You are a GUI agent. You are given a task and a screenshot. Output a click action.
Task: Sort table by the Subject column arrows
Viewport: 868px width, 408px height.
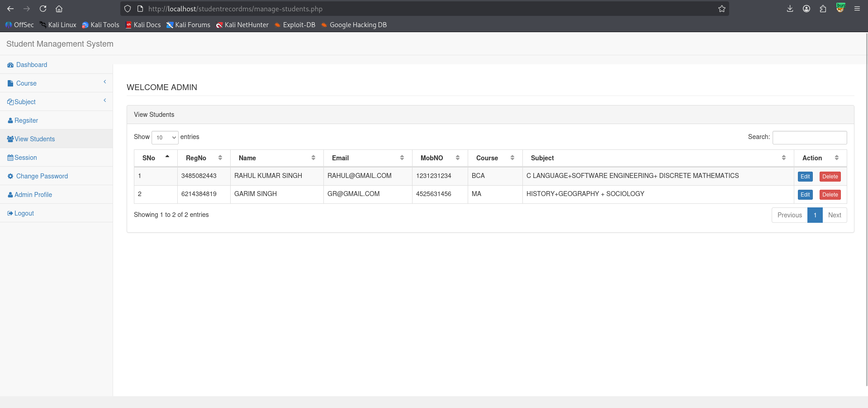[x=784, y=158]
